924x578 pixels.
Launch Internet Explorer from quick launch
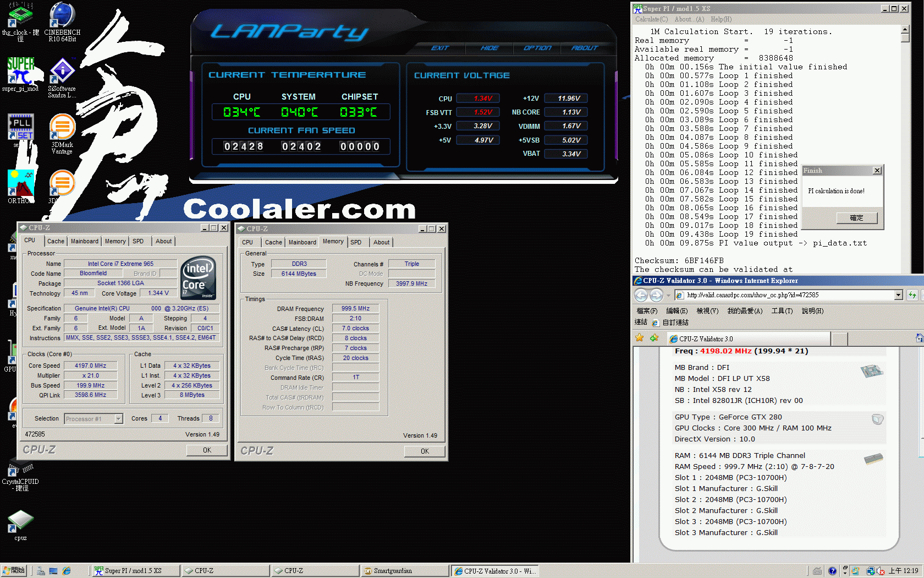[67, 571]
